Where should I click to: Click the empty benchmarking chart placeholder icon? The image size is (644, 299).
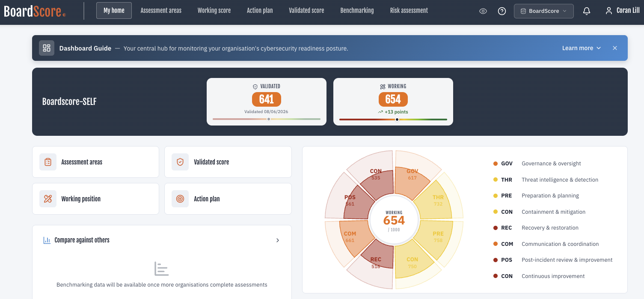click(162, 269)
